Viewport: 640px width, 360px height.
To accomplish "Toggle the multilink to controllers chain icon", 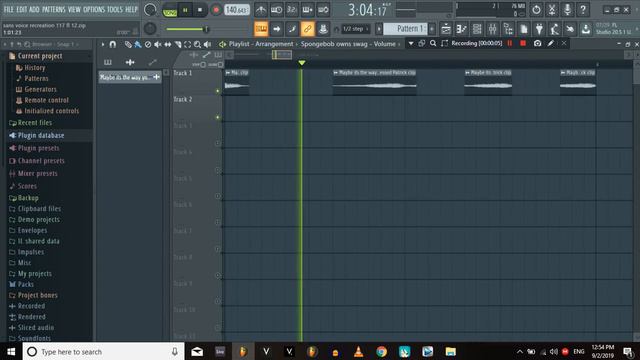I will pos(307,29).
